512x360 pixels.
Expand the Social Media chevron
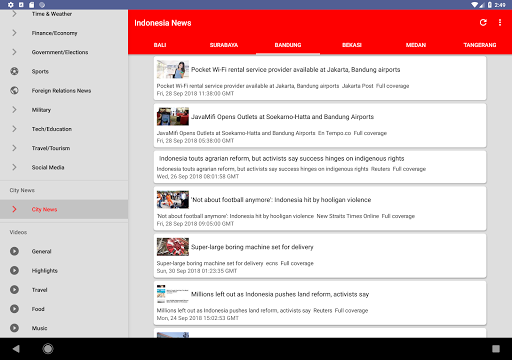[14, 167]
